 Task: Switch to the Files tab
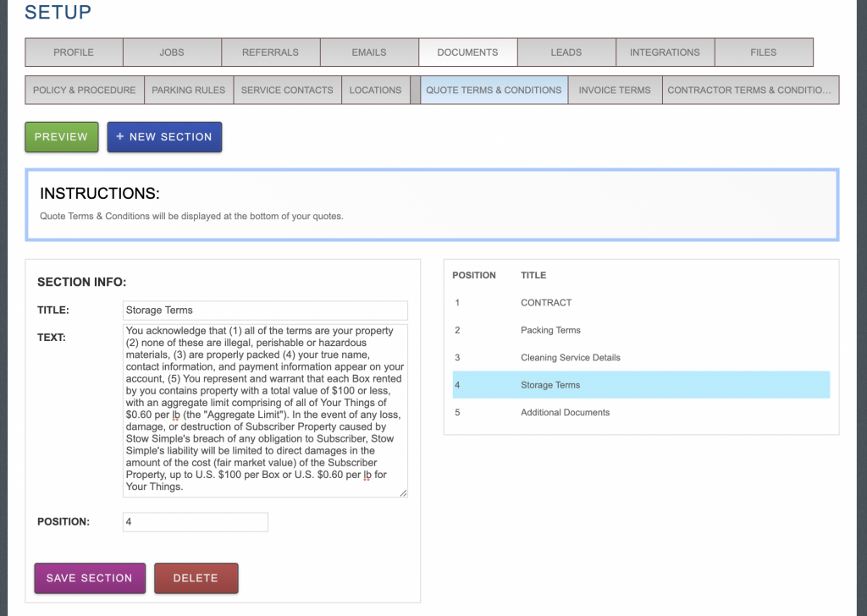tap(763, 52)
